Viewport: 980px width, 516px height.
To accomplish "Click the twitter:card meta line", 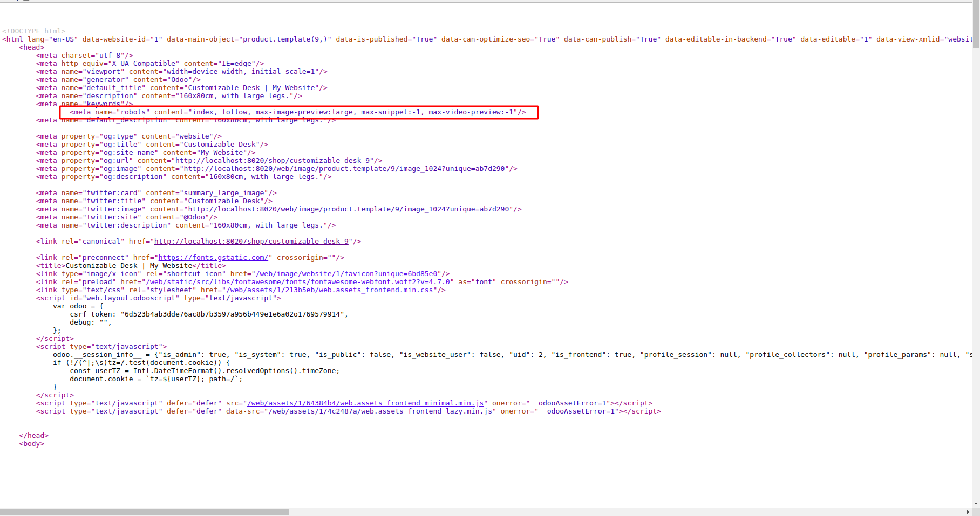I will point(156,193).
